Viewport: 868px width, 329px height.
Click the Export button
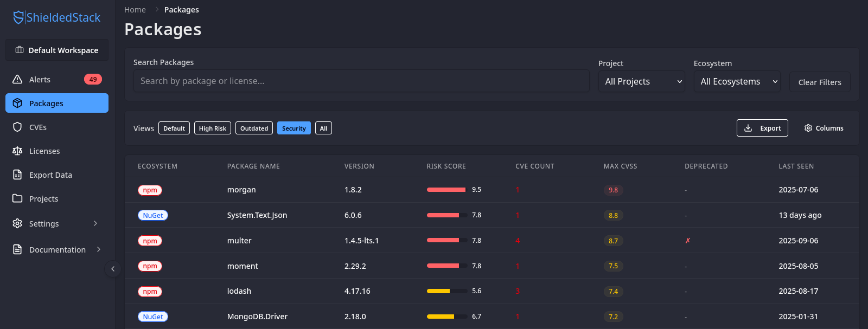(762, 128)
